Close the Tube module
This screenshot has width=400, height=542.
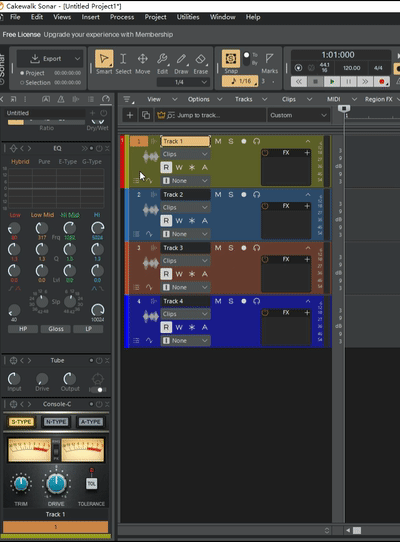pos(107,361)
